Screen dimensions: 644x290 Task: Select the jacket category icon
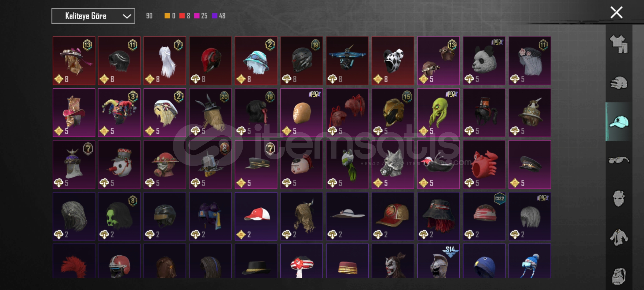[619, 237]
